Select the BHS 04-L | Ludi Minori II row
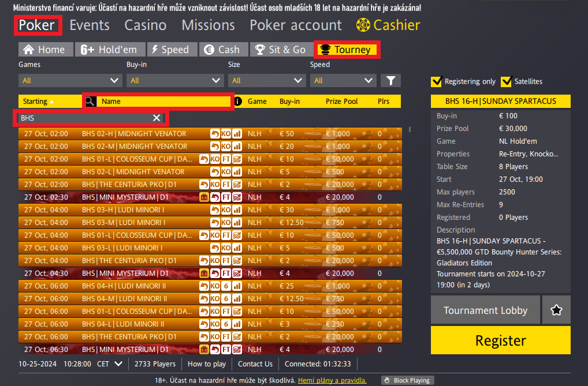 pos(210,324)
